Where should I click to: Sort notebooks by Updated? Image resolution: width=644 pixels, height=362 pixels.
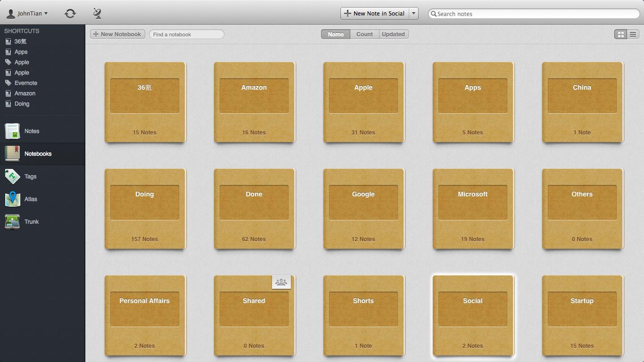pyautogui.click(x=393, y=34)
